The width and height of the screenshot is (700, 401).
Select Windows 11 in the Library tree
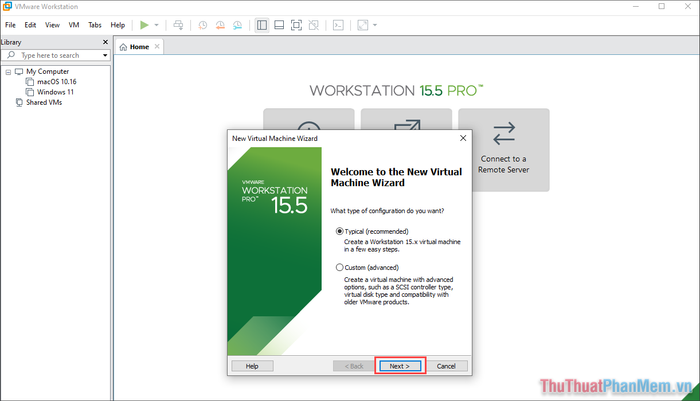click(x=55, y=92)
